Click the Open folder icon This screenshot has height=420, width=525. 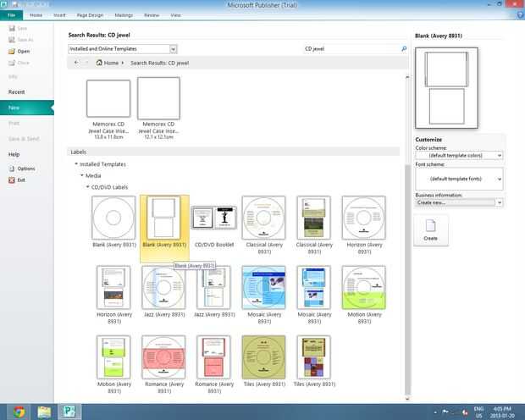(x=12, y=52)
